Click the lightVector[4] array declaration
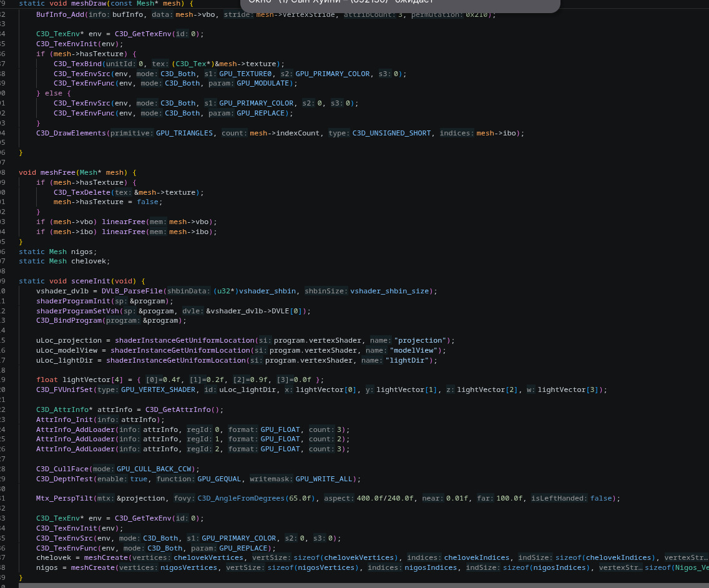Screen dimensions: 709x588 pyautogui.click(x=92, y=380)
